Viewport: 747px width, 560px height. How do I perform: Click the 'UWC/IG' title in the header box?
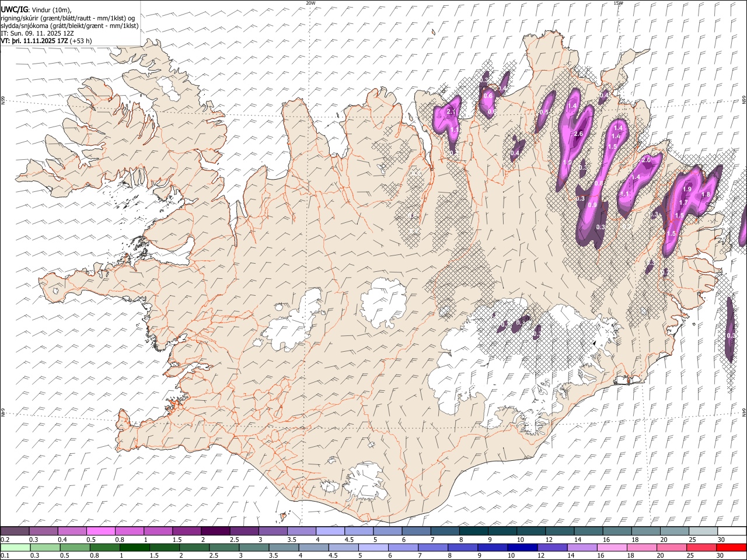(x=14, y=9)
